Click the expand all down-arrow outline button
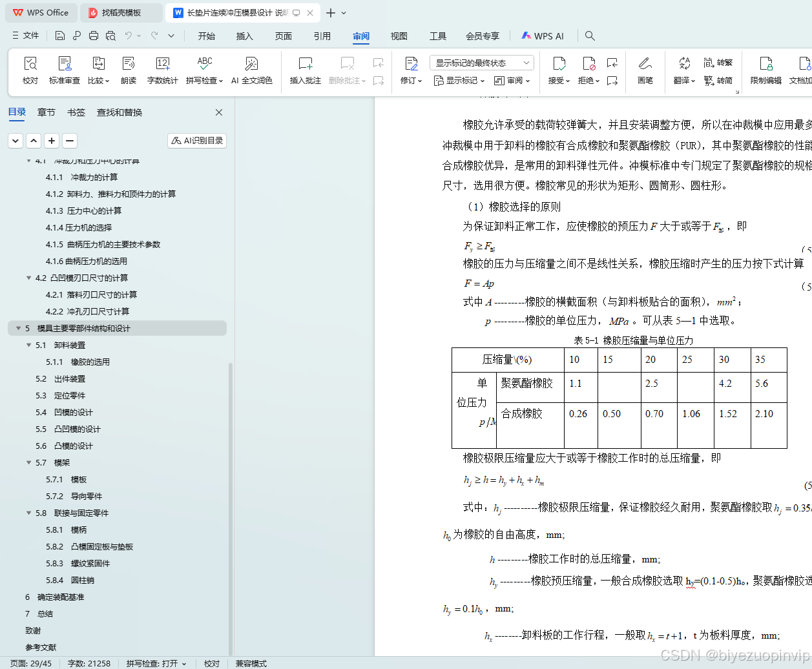This screenshot has width=812, height=669. [16, 140]
